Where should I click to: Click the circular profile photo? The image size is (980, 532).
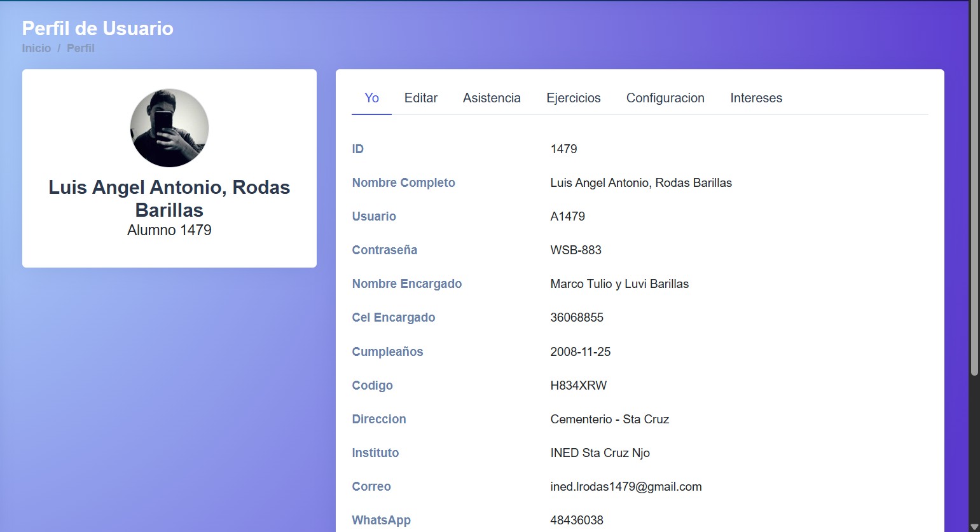169,128
